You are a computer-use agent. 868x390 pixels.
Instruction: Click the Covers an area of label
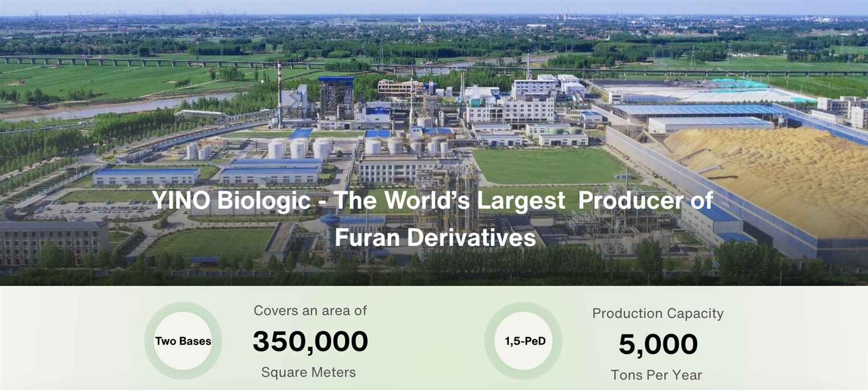[310, 311]
